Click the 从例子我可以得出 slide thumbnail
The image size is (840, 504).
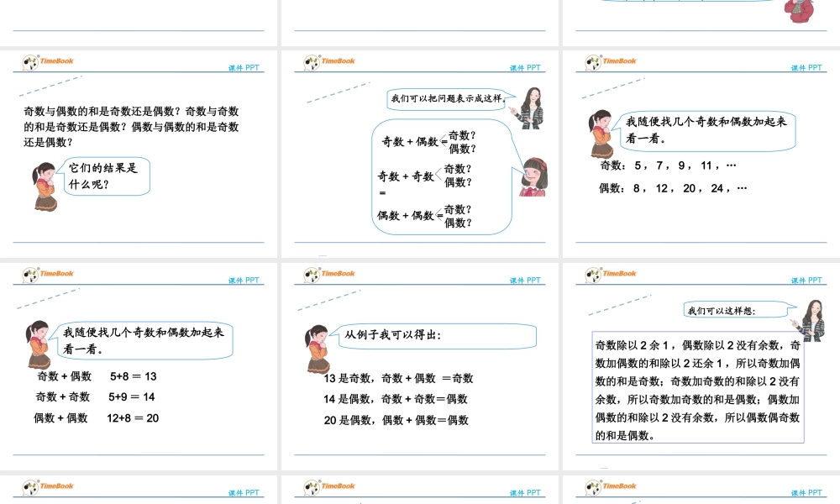tap(420, 370)
